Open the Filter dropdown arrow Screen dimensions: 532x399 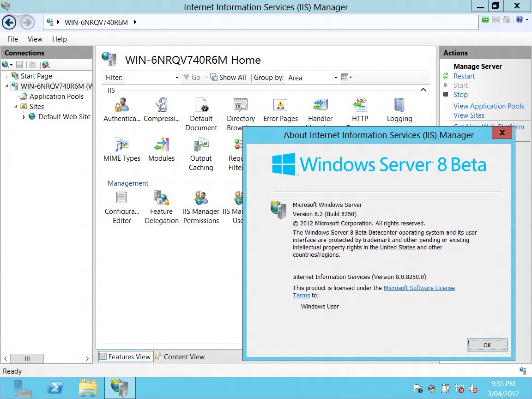177,78
